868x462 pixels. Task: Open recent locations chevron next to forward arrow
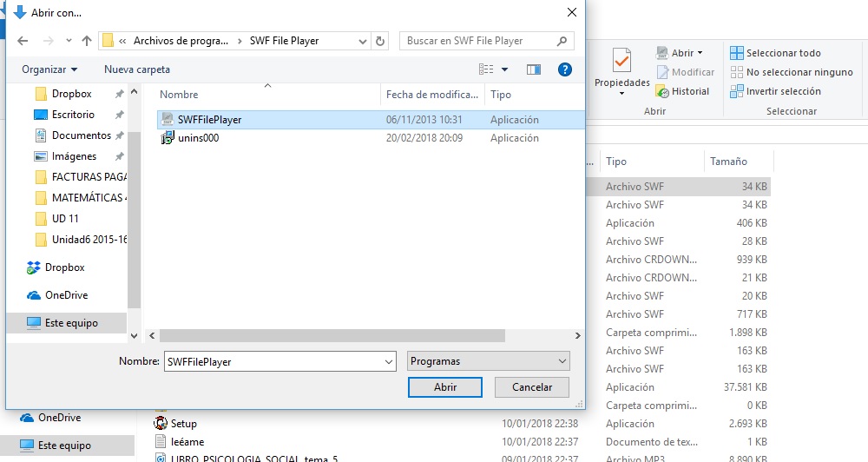(x=69, y=41)
